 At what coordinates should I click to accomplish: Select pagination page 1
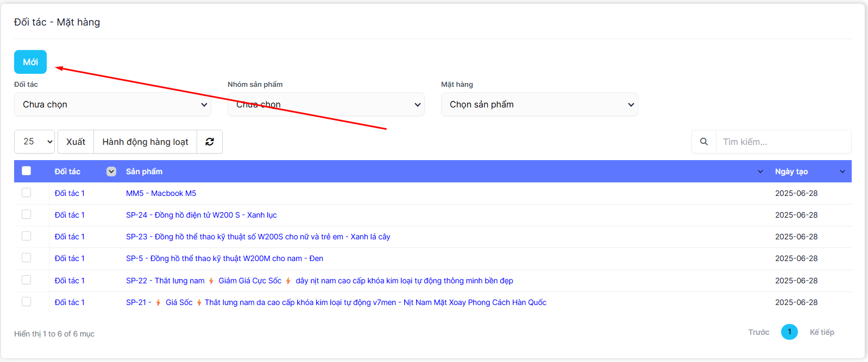click(x=789, y=332)
